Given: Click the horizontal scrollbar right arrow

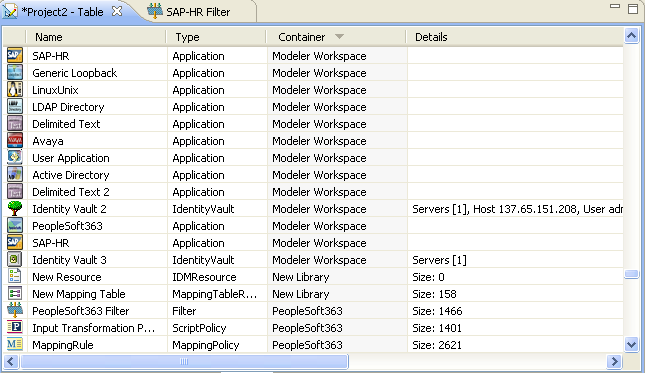Looking at the screenshot, I should point(615,362).
